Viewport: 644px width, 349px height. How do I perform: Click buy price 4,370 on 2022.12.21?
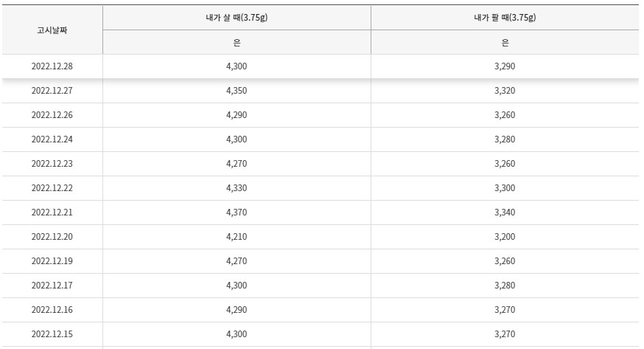(x=237, y=212)
